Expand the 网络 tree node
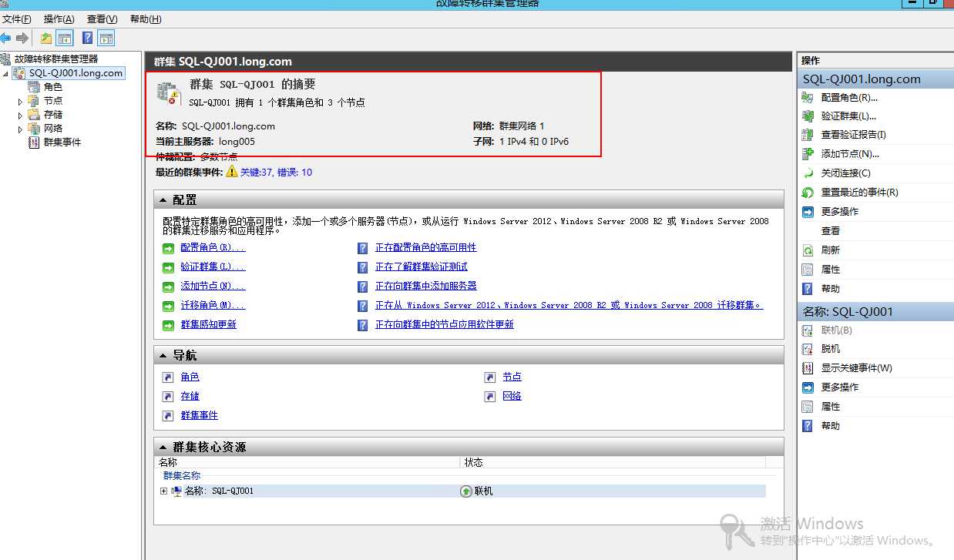954x560 pixels. [x=21, y=129]
